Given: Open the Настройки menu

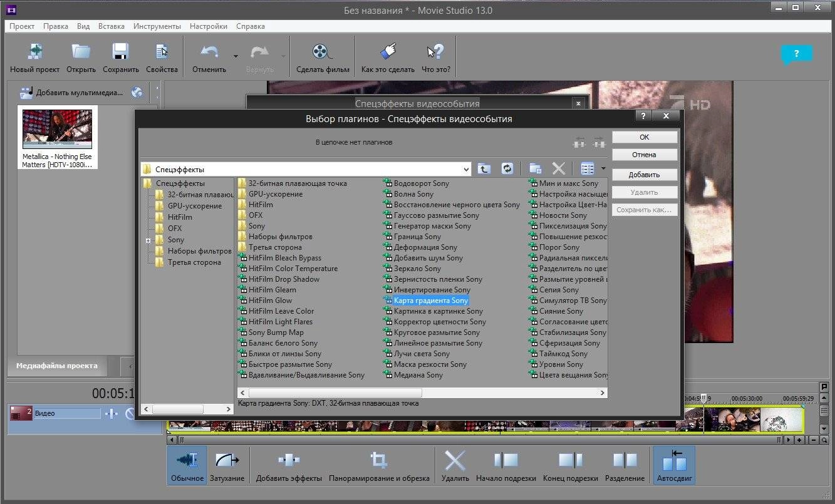Looking at the screenshot, I should 209,26.
